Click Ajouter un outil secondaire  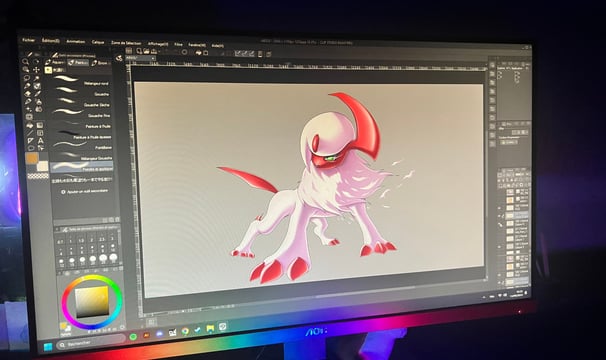(84, 191)
